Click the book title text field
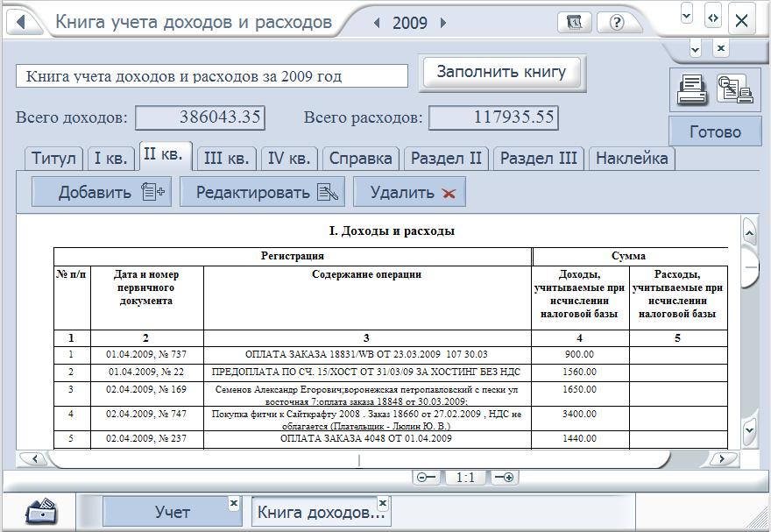Viewport: 771px width, 532px height. point(212,76)
